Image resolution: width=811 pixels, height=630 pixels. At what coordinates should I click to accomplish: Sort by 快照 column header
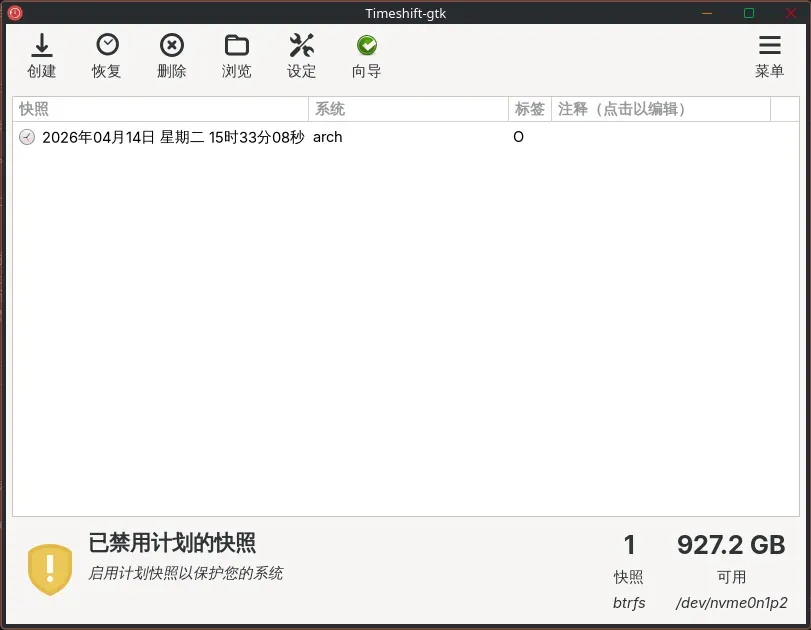tap(160, 109)
